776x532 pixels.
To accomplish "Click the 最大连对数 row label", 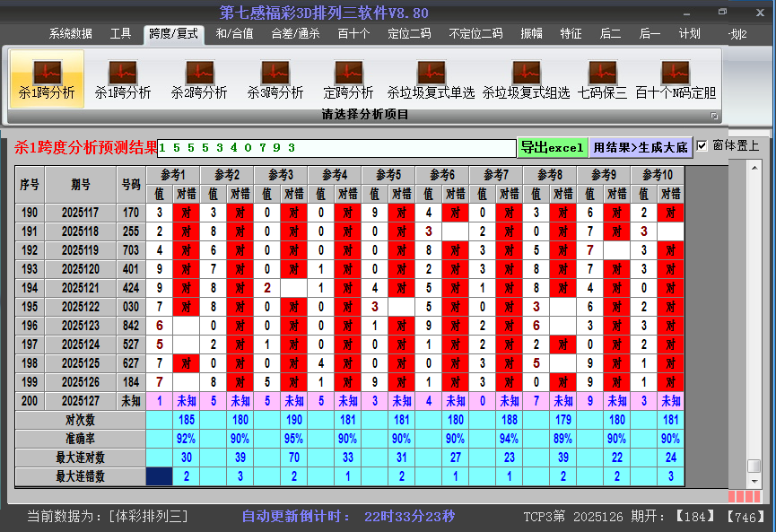I will click(80, 458).
